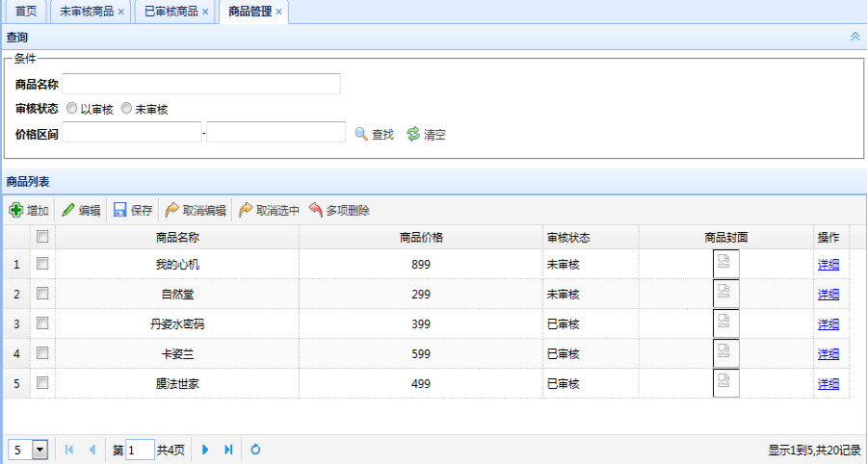The image size is (868, 464).
Task: Click 多项删除 multi-delete toolbar button
Action: pyautogui.click(x=339, y=210)
